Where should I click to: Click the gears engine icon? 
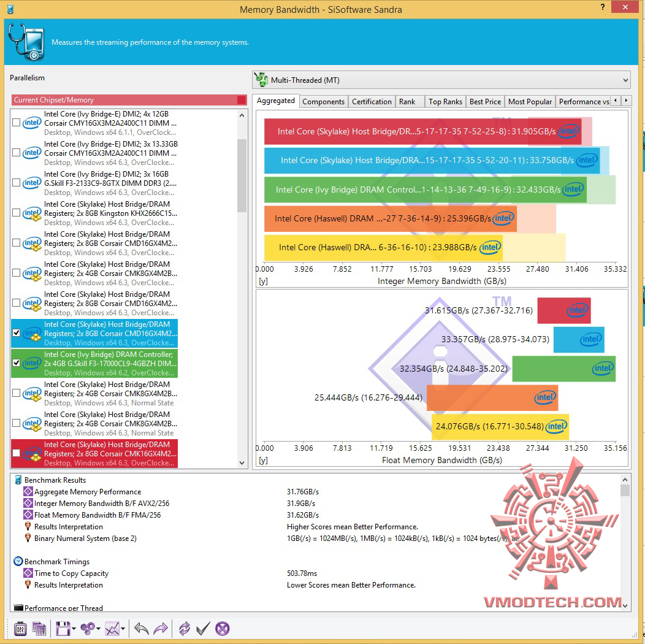[x=88, y=629]
